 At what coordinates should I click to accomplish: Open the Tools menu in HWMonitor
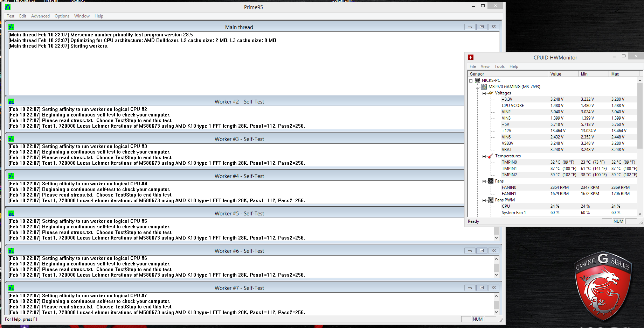click(500, 66)
